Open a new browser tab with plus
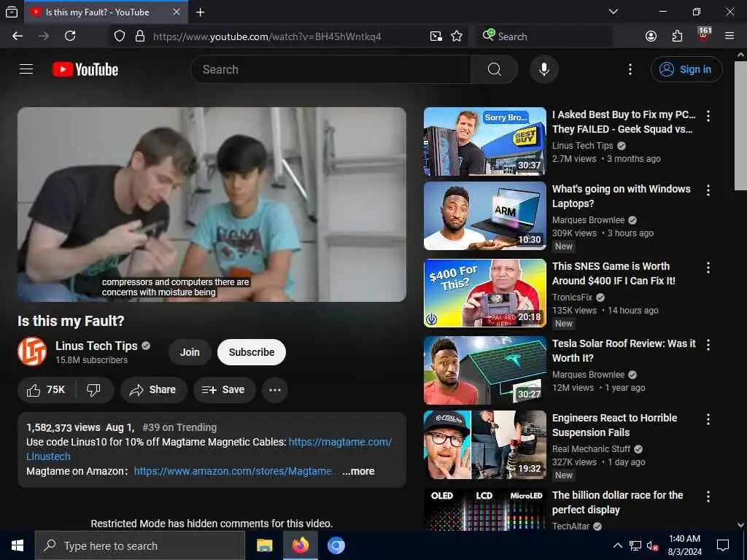Viewport: 747px width, 560px height. point(201,12)
